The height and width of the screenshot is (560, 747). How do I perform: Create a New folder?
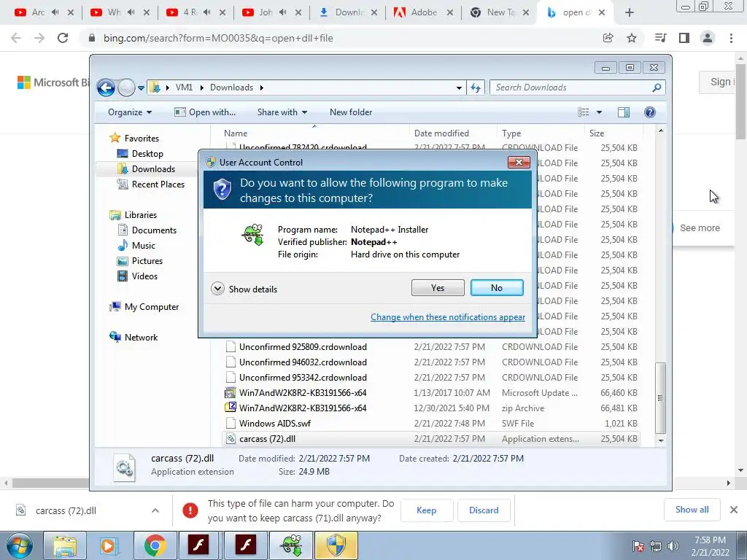point(351,112)
